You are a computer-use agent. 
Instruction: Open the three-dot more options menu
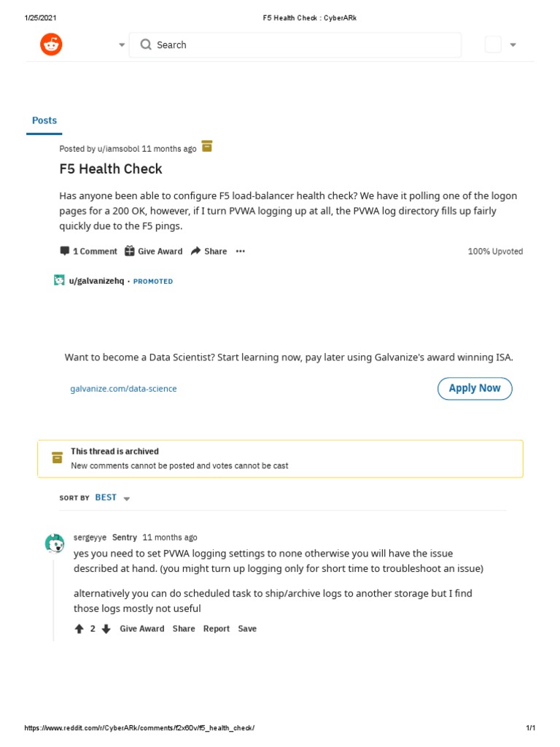[241, 251]
